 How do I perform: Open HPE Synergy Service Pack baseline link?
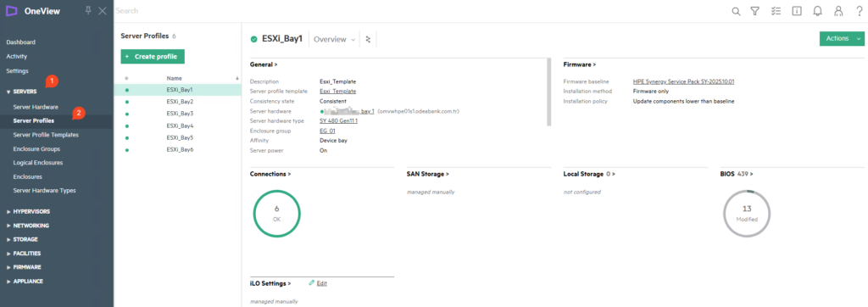(683, 81)
